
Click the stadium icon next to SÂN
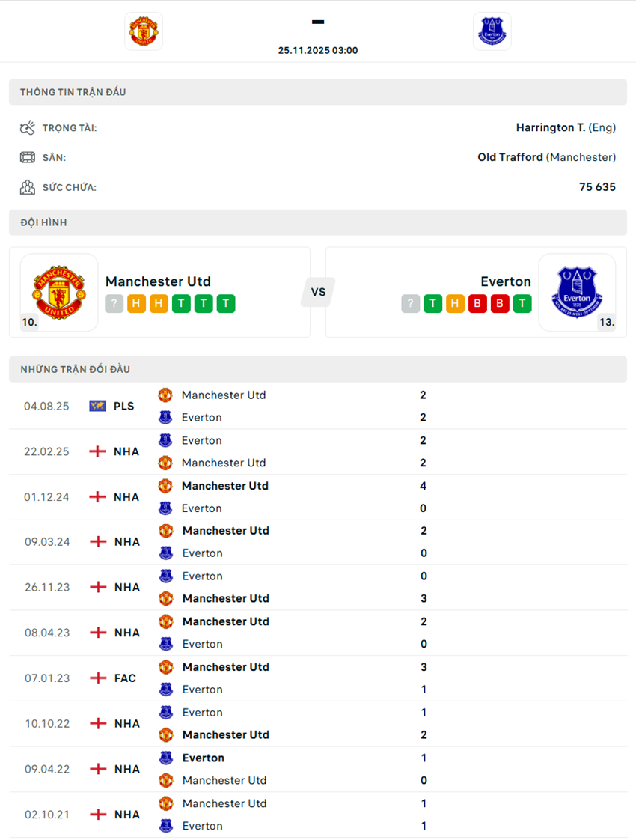(x=28, y=157)
